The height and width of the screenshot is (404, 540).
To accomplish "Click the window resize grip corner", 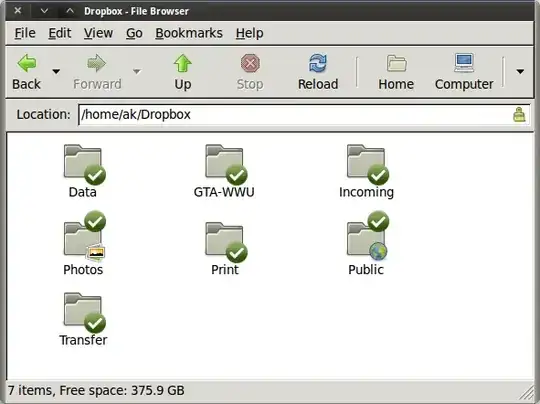I will pos(527,394).
